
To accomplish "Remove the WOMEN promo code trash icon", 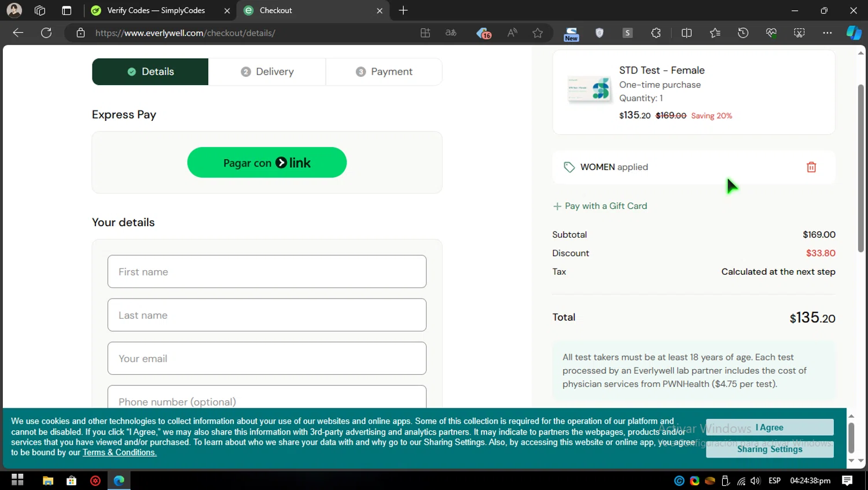I will pyautogui.click(x=811, y=167).
